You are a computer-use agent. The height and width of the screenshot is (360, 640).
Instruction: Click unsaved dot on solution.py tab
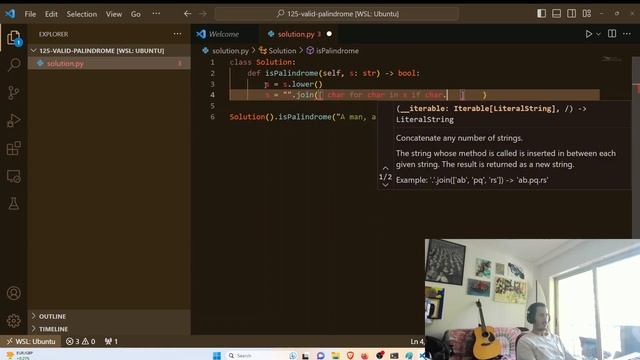coord(329,34)
